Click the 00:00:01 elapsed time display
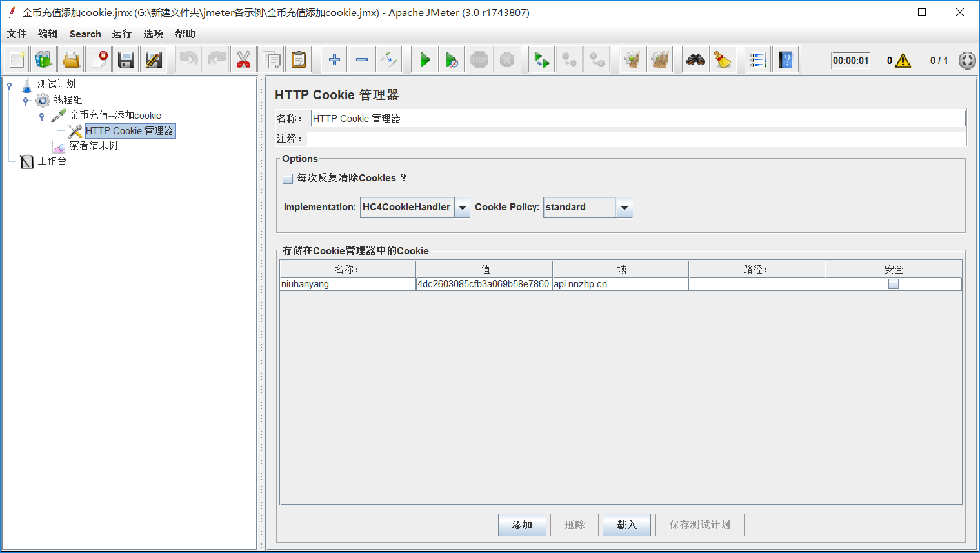 click(x=850, y=60)
